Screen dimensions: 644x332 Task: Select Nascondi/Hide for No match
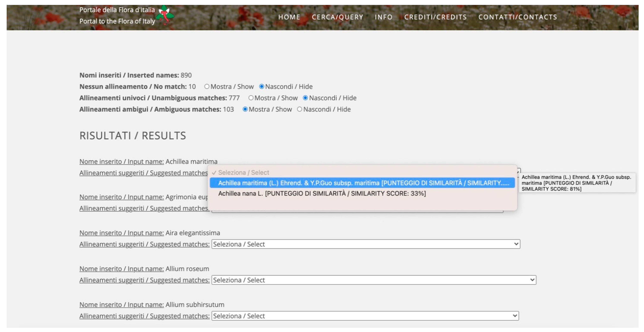point(261,87)
